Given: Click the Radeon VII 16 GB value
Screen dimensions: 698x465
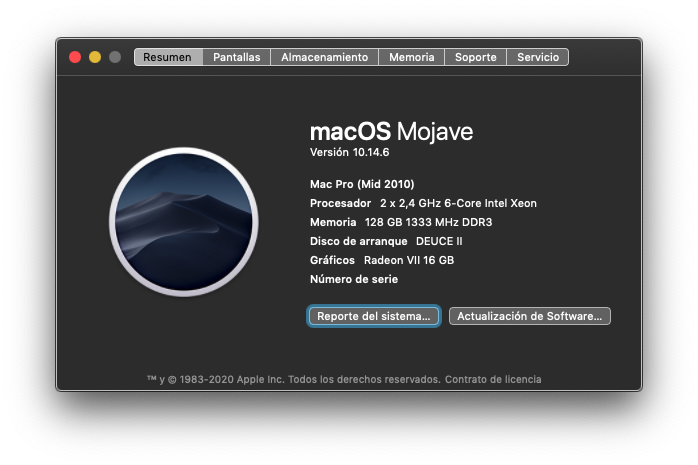Looking at the screenshot, I should point(409,260).
